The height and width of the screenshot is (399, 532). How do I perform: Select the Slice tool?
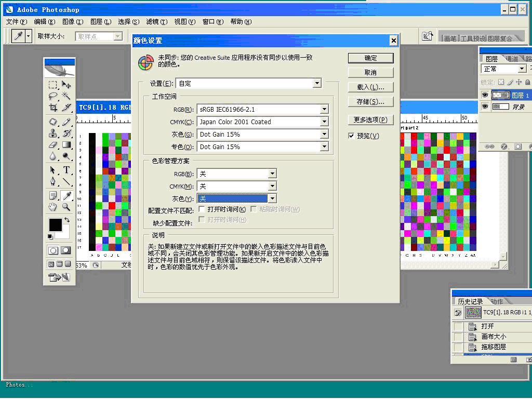66,108
